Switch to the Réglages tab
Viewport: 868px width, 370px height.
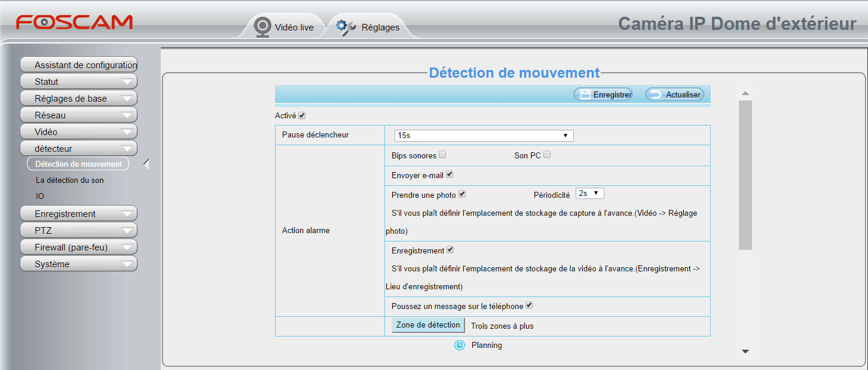pos(369,27)
